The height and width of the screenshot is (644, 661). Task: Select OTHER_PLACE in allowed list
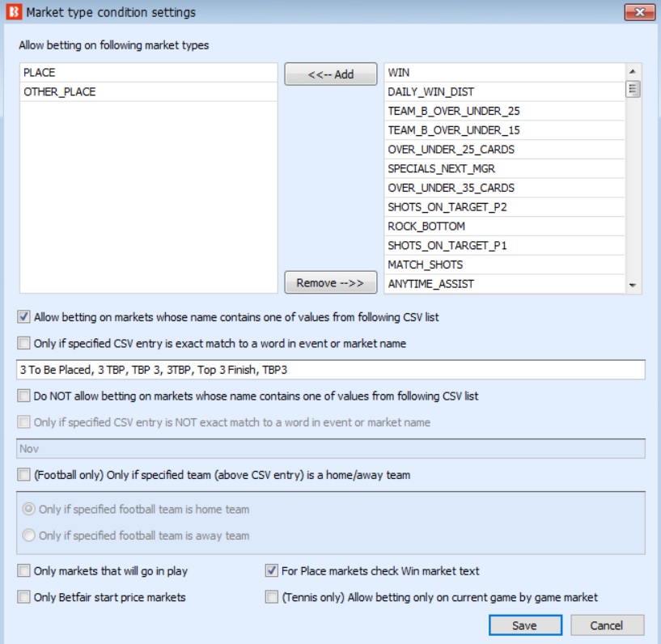point(148,92)
